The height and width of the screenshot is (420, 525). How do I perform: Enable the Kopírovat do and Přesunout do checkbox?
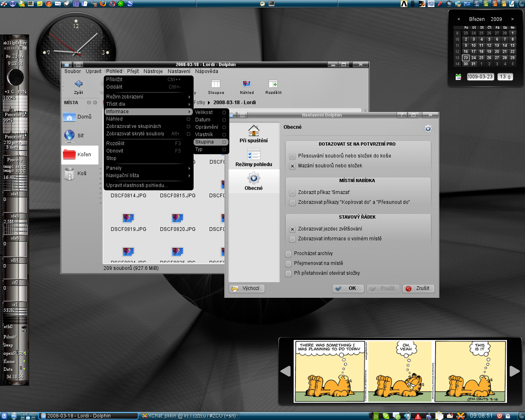pyautogui.click(x=292, y=203)
